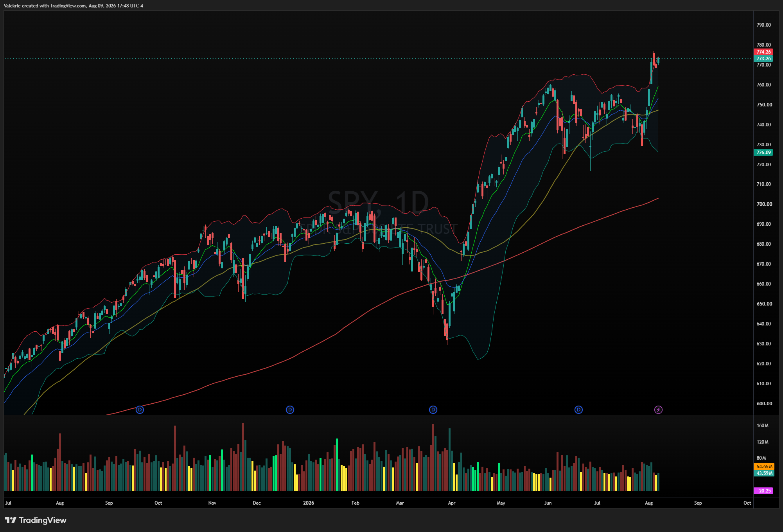Click the 610.00 price axis label
The height and width of the screenshot is (532, 783).
pyautogui.click(x=763, y=384)
